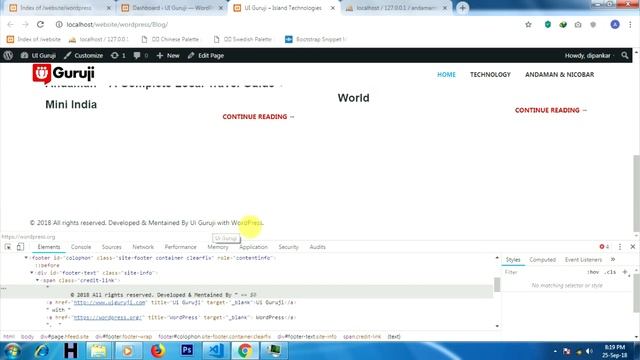
Task: Close the DevTools panel
Action: click(x=633, y=247)
